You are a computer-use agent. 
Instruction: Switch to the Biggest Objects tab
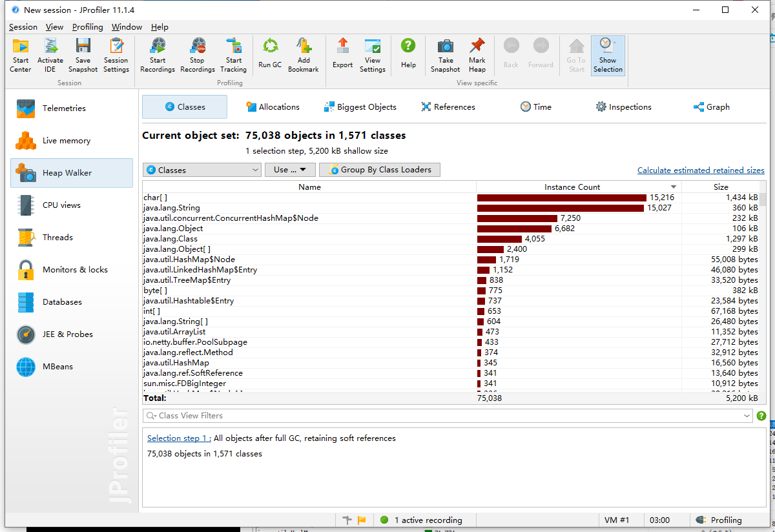coord(360,107)
